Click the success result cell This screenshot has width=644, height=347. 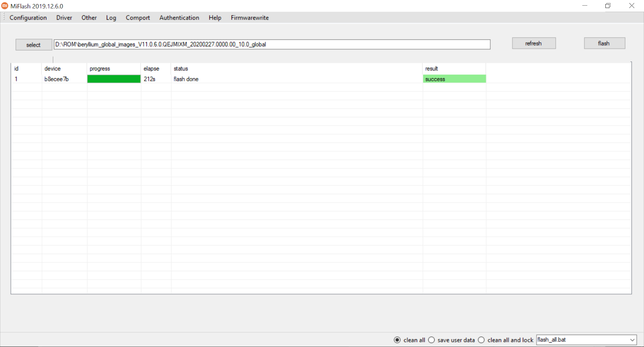(x=454, y=79)
